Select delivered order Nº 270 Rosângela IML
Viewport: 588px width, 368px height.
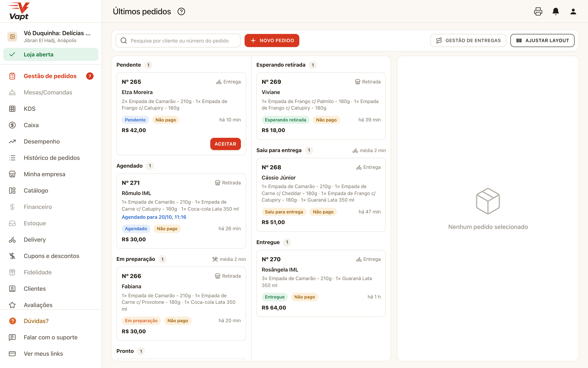click(x=321, y=283)
